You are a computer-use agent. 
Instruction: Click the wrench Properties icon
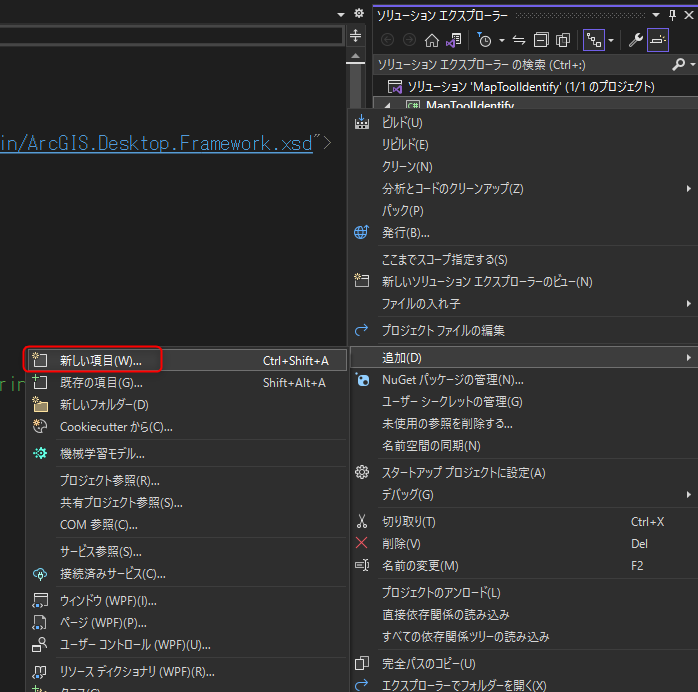pyautogui.click(x=635, y=40)
